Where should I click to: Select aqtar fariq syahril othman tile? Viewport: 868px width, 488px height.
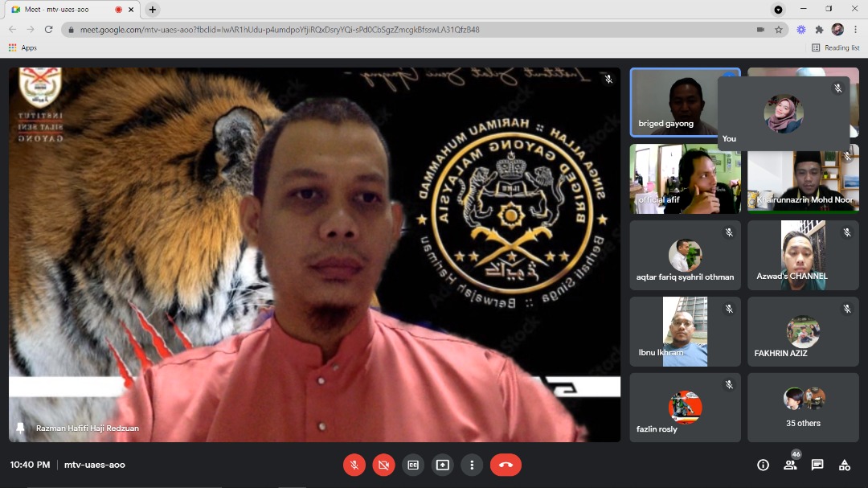point(686,256)
